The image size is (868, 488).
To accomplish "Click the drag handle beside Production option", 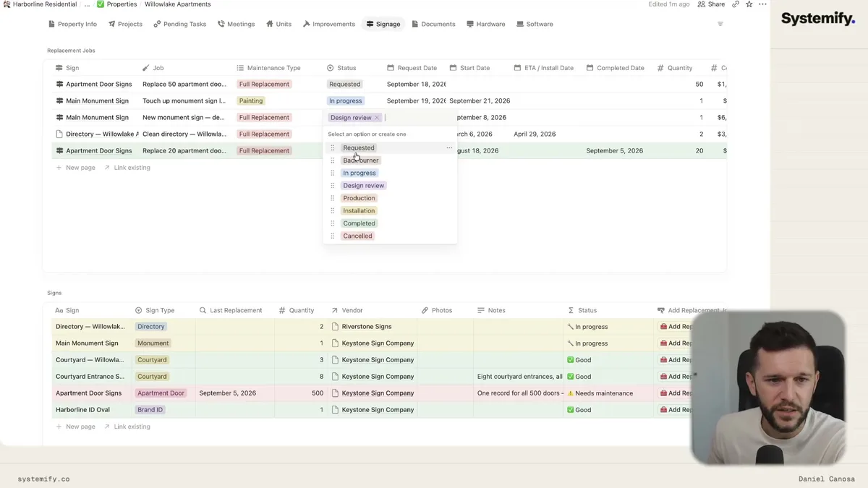I will 333,198.
